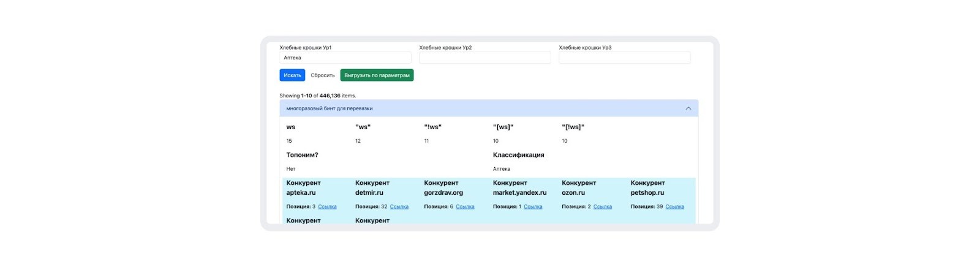This screenshot has width=980, height=267.
Task: Click the многоразовый бинт для перевязки header
Action: [330, 108]
